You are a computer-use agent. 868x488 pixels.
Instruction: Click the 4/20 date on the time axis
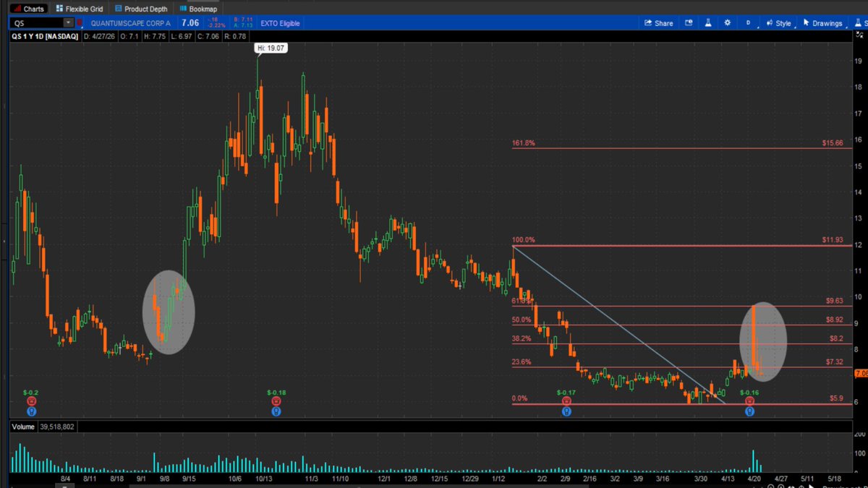[755, 479]
